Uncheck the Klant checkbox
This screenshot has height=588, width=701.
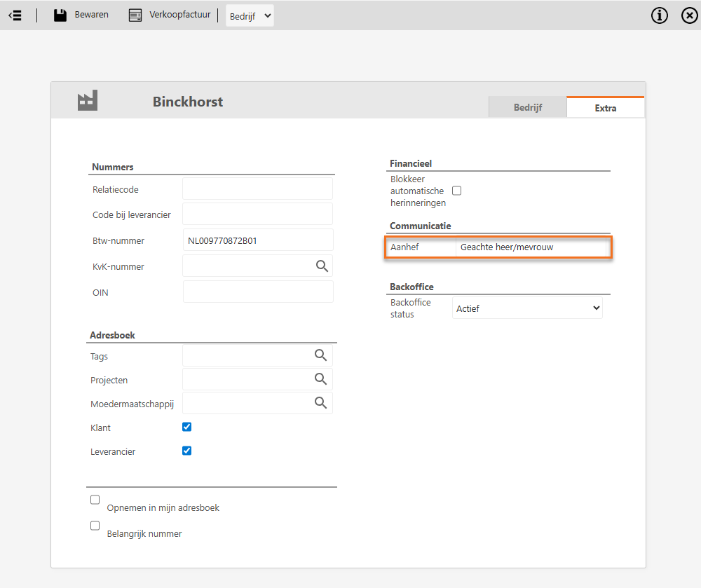click(x=186, y=427)
